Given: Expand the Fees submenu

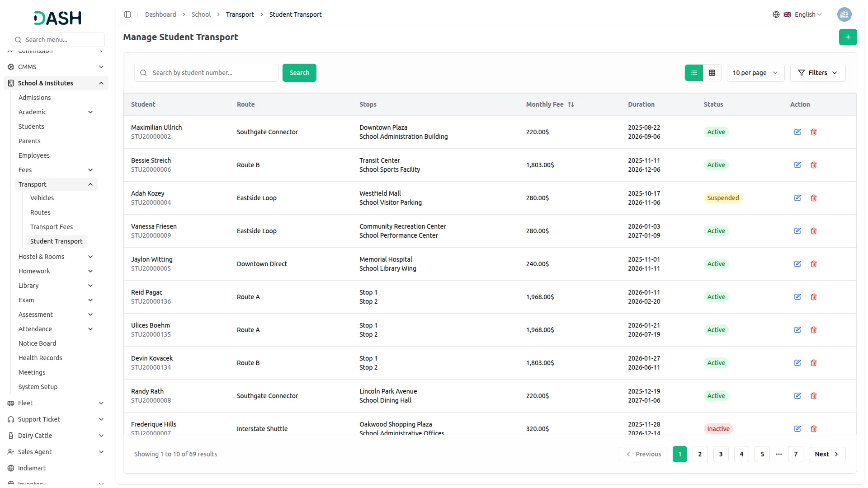Looking at the screenshot, I should pyautogui.click(x=56, y=170).
